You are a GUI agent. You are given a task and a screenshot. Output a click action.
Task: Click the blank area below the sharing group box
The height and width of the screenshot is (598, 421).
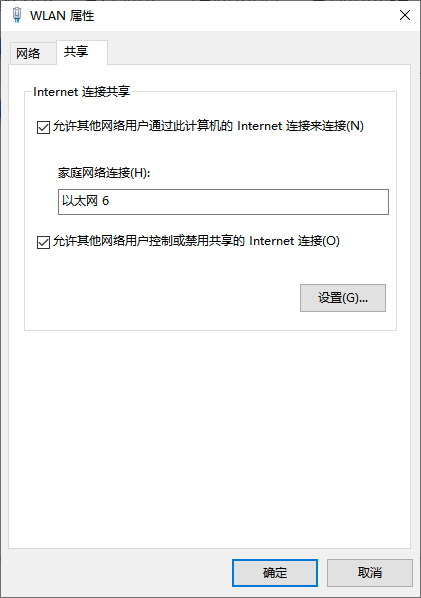(210, 439)
